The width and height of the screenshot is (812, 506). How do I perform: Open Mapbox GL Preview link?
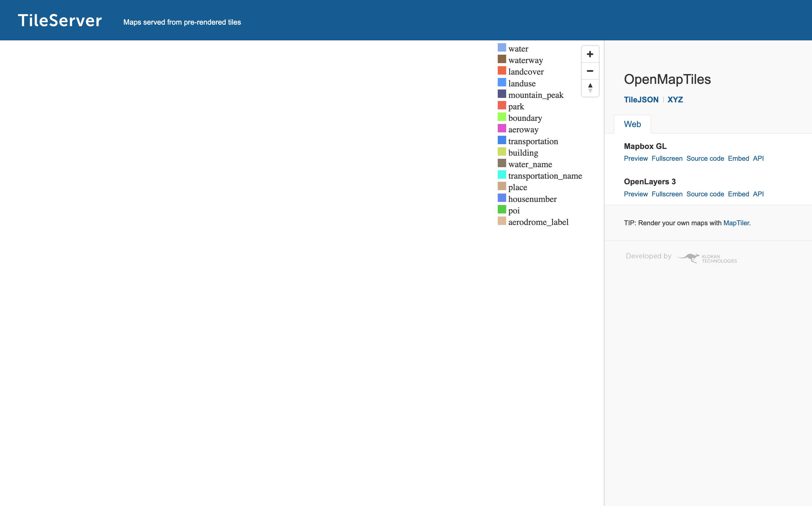pos(635,159)
